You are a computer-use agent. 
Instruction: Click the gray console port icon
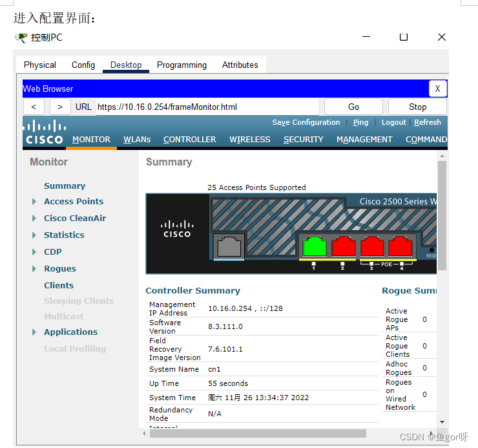point(229,246)
